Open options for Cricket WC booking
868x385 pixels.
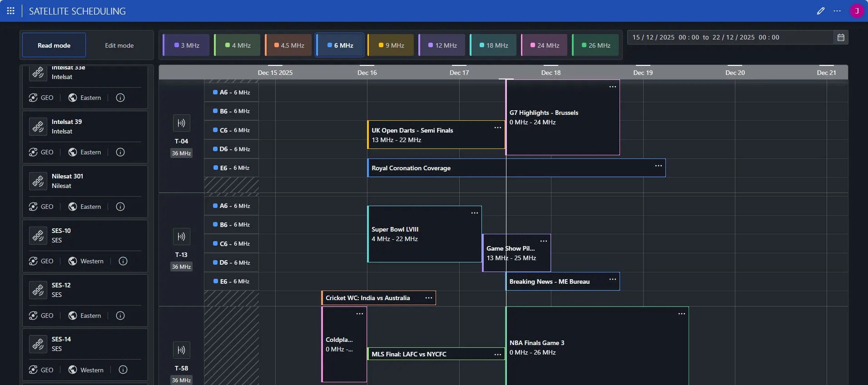[x=429, y=298]
